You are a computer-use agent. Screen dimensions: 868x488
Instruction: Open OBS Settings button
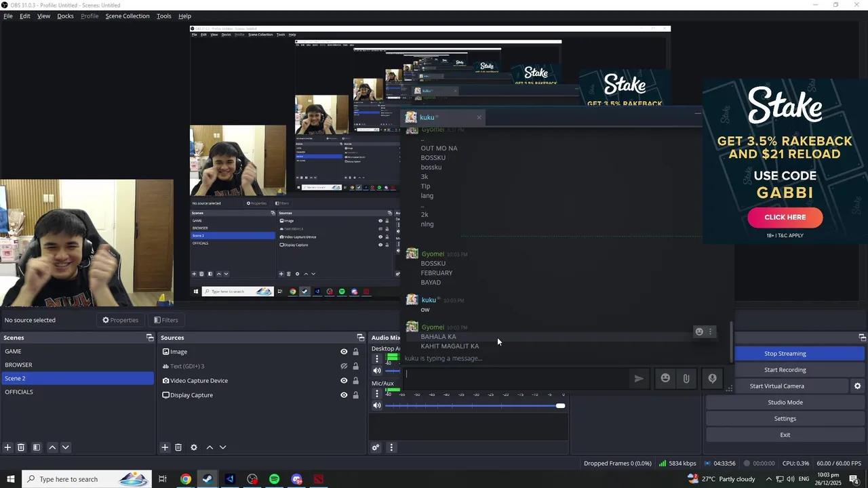[x=785, y=418]
